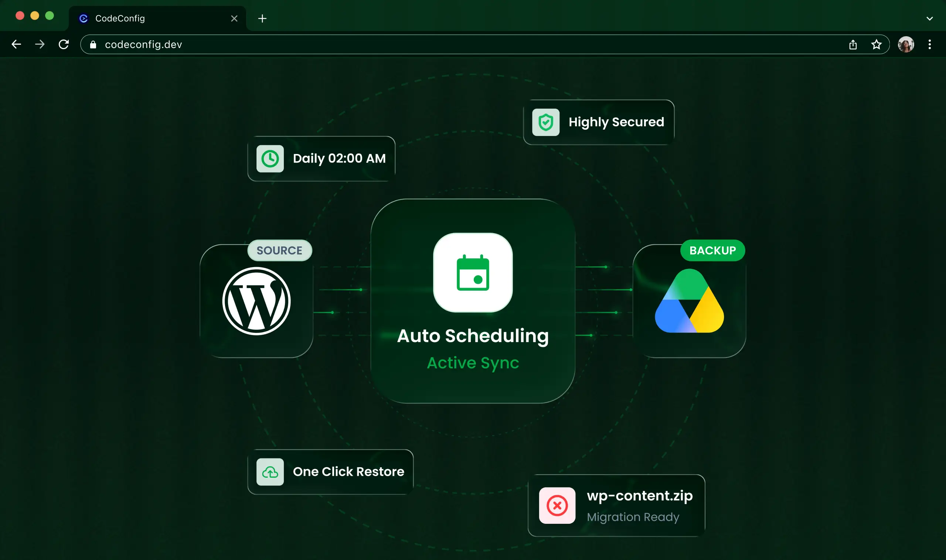The height and width of the screenshot is (560, 946).
Task: Click the Daily 02:00 AM label
Action: coord(339,158)
